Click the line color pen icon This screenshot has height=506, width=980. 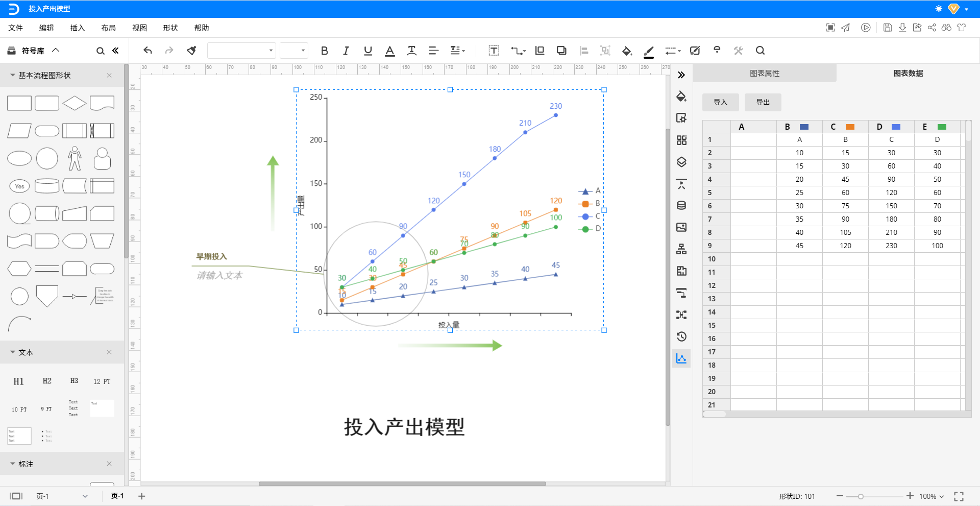[649, 51]
